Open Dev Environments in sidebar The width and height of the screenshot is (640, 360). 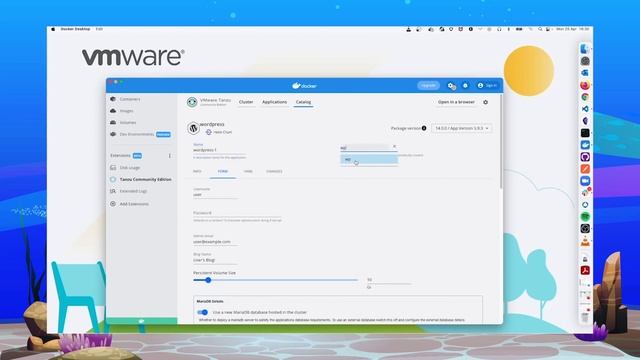[137, 134]
